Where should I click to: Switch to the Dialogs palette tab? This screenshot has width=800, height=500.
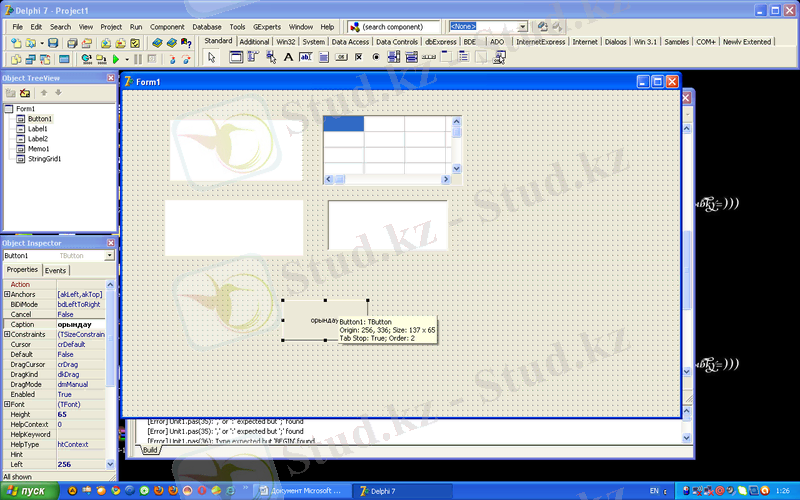[615, 42]
